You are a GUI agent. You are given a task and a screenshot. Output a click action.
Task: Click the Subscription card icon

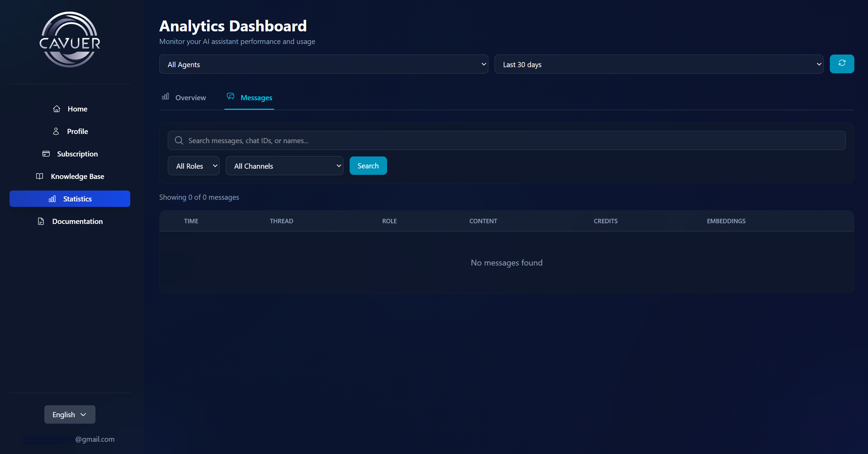coord(46,154)
